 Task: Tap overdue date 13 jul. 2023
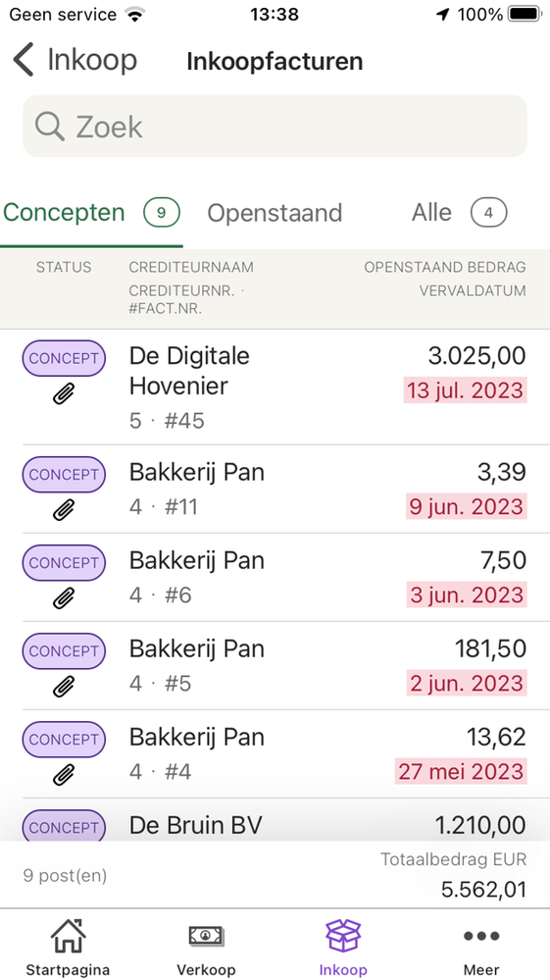[465, 390]
